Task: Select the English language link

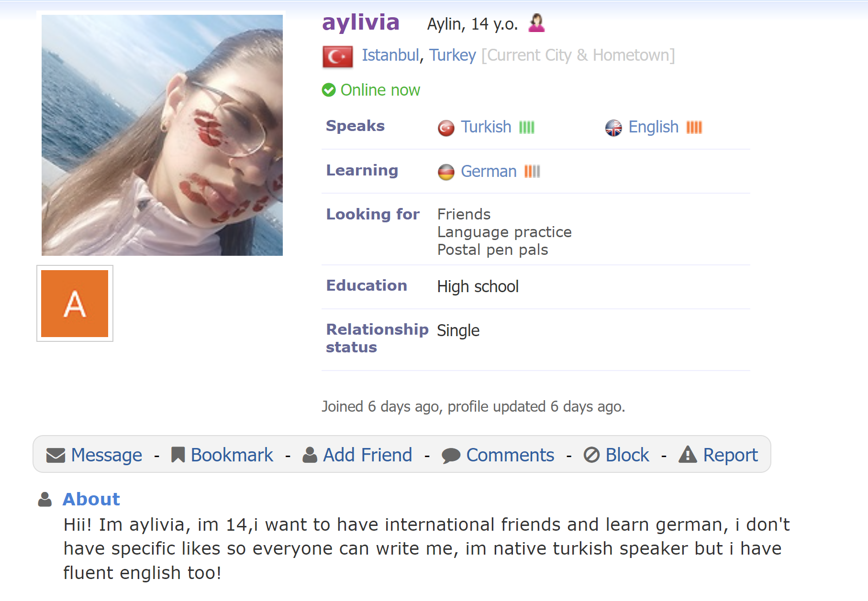Action: (653, 127)
